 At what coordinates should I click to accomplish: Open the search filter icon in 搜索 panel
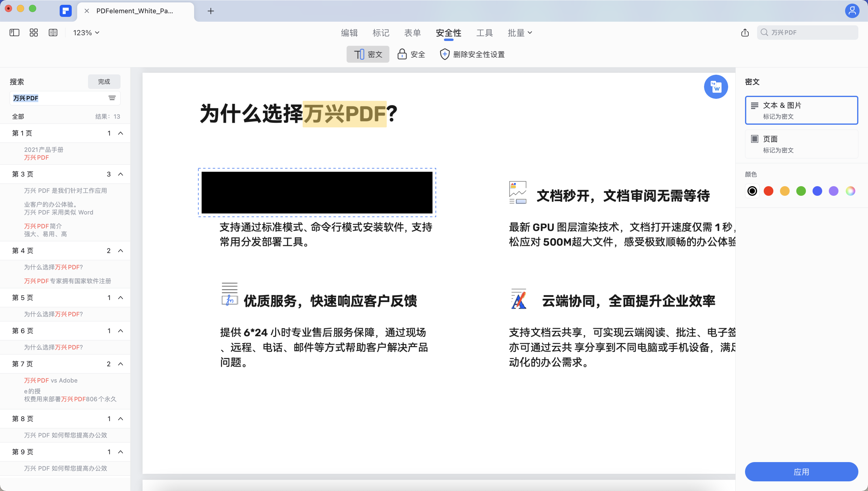112,98
